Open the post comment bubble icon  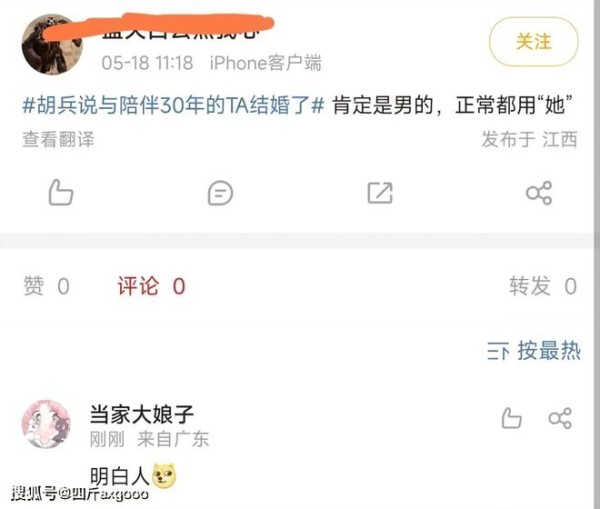point(220,193)
